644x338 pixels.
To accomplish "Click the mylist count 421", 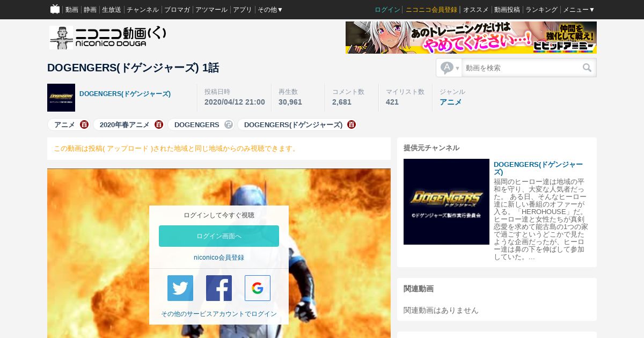I will (x=392, y=102).
